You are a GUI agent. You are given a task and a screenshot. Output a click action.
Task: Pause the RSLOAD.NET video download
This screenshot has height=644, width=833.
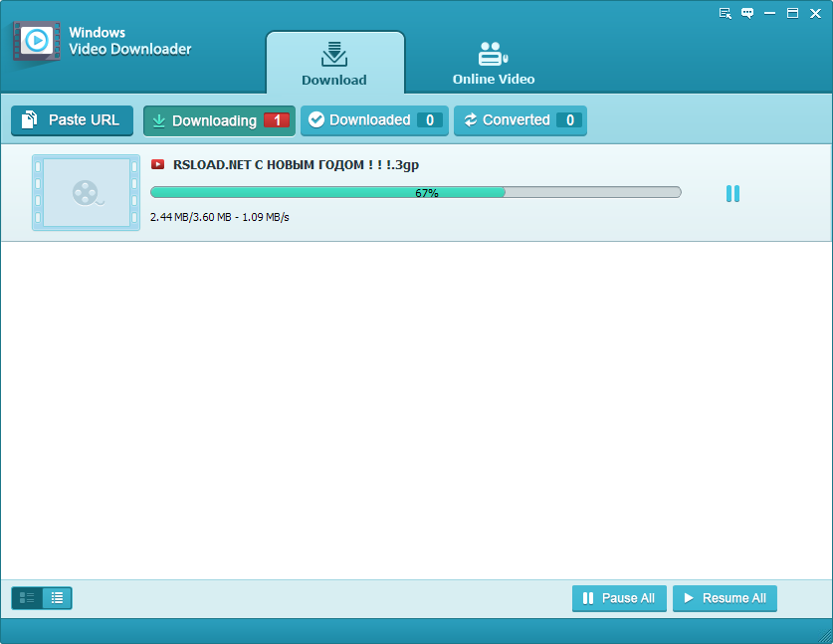click(x=732, y=193)
